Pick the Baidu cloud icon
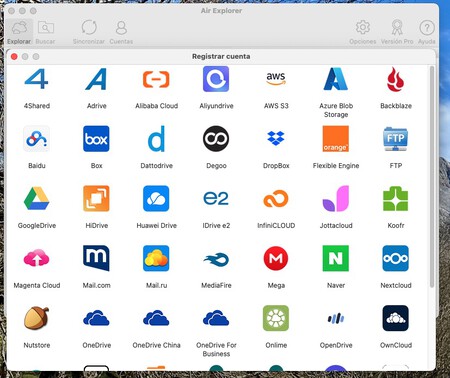 [x=37, y=139]
